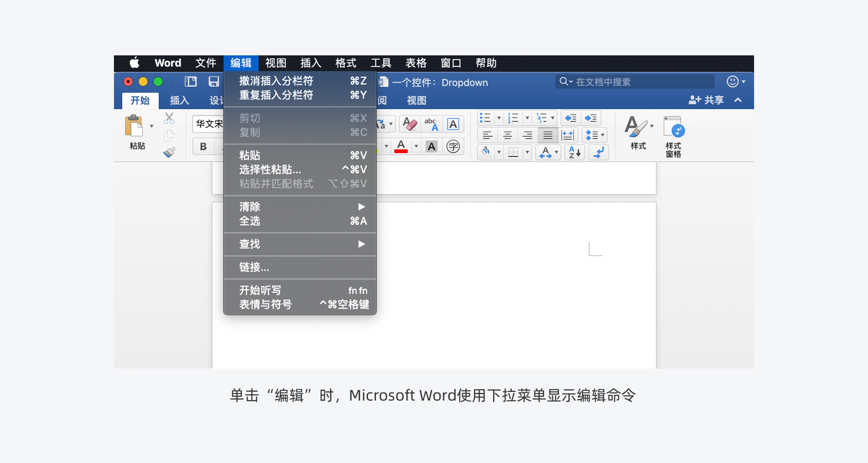
Task: Click the show paragraph marks arrow icon
Action: click(598, 153)
